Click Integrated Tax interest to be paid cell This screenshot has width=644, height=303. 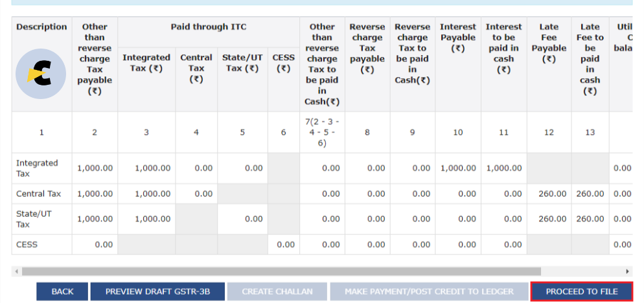[x=504, y=168]
